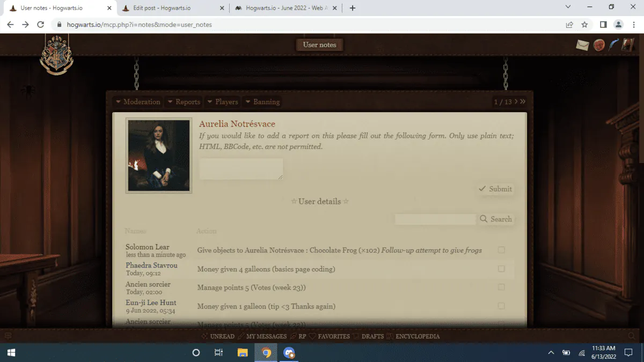Go to next page single arrow
This screenshot has width=644, height=362.
(x=516, y=101)
